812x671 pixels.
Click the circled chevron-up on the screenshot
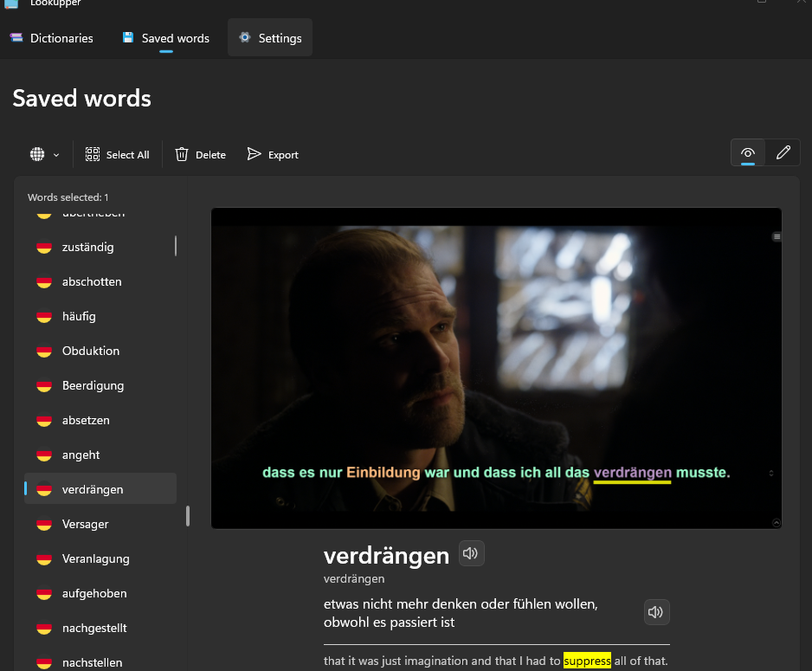(x=776, y=522)
